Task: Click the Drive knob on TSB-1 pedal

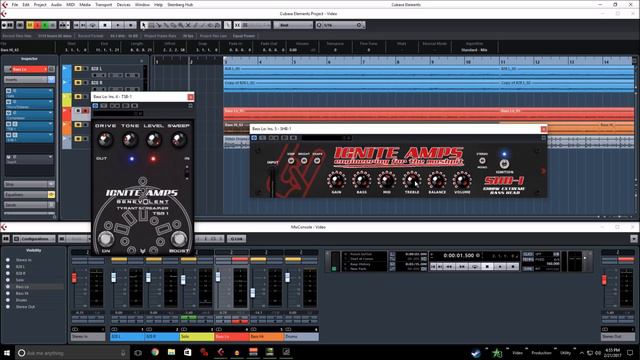Action: pos(105,140)
